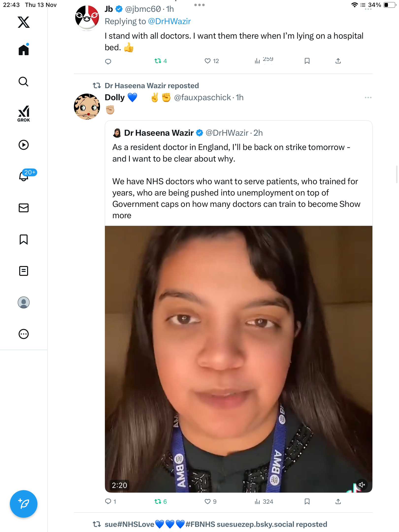Viewport: 399px width, 532px height.
Task: Expand the More circle menu in sidebar
Action: pos(24,334)
